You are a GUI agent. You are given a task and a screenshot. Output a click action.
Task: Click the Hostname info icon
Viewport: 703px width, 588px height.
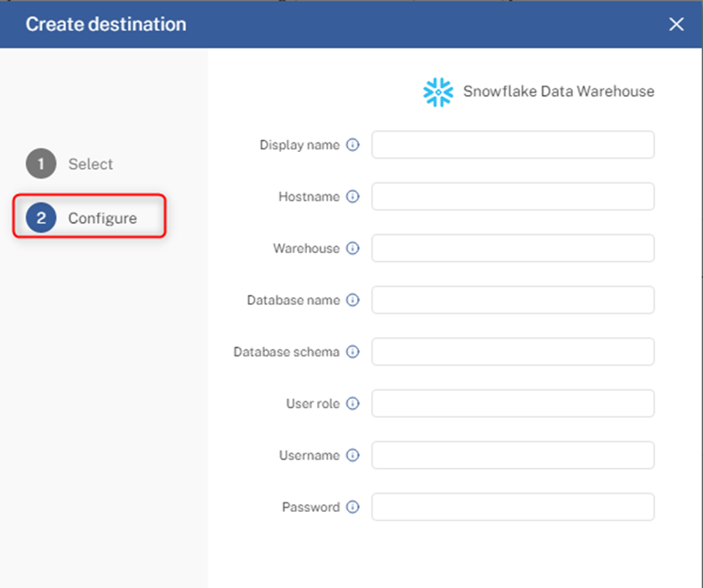click(353, 197)
